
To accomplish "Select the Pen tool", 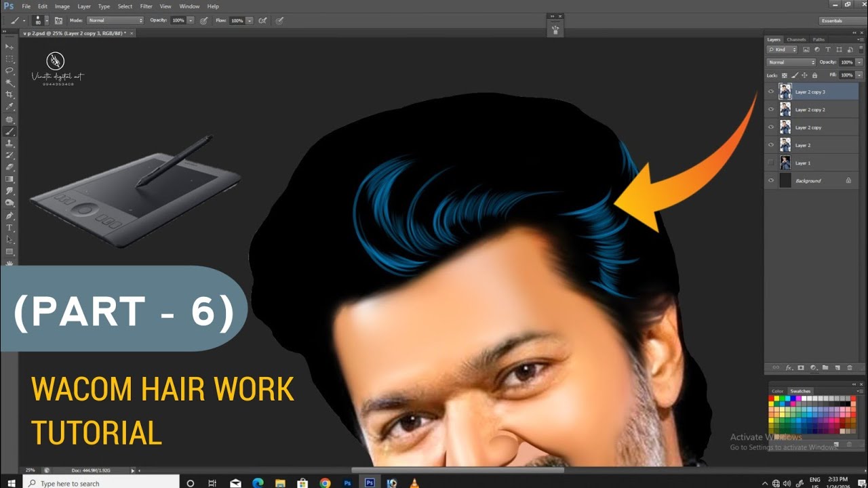I will click(x=9, y=216).
